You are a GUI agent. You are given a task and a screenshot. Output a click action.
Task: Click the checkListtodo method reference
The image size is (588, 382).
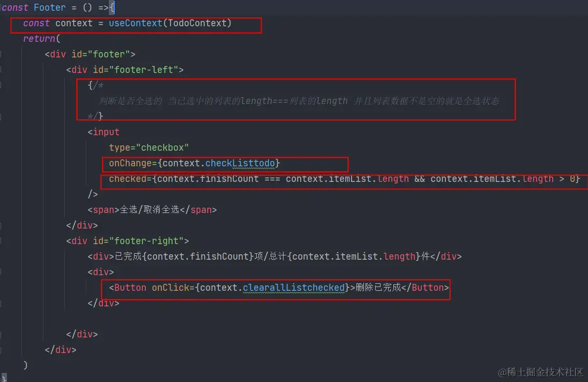tap(240, 163)
